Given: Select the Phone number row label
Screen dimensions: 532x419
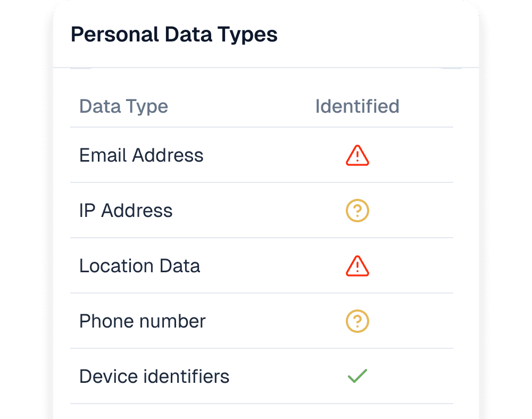Looking at the screenshot, I should click(x=142, y=321).
